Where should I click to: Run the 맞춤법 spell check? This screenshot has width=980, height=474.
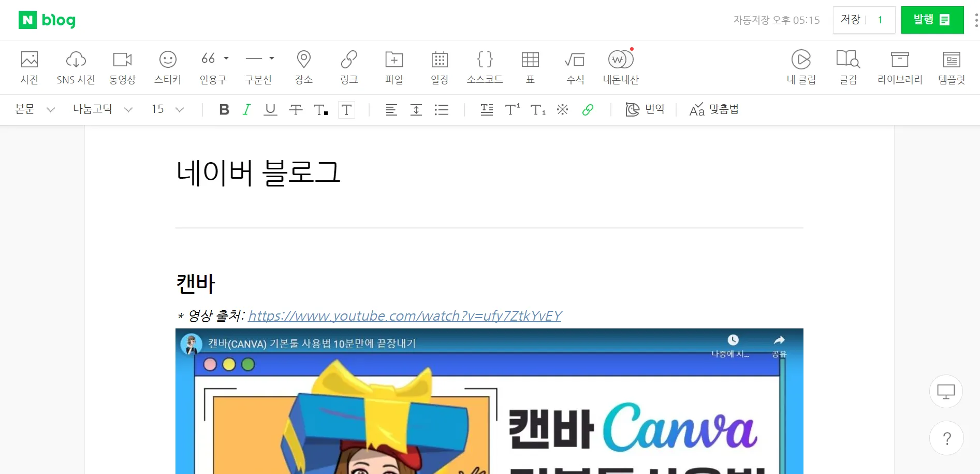(714, 110)
